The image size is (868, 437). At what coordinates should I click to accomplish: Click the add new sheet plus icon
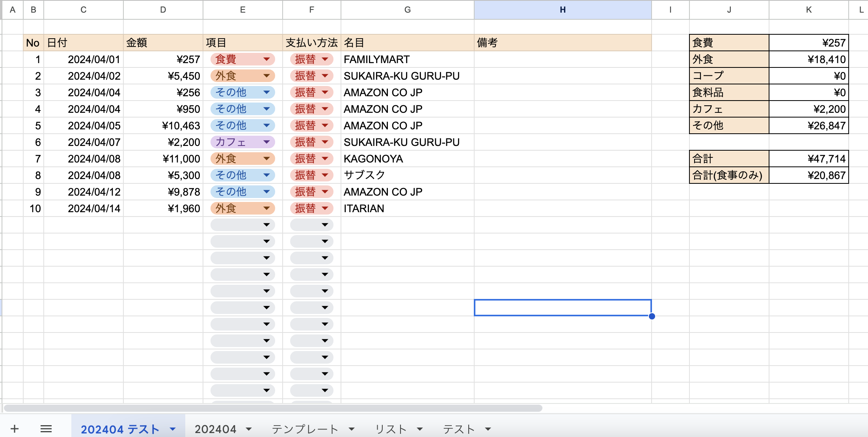coord(15,429)
